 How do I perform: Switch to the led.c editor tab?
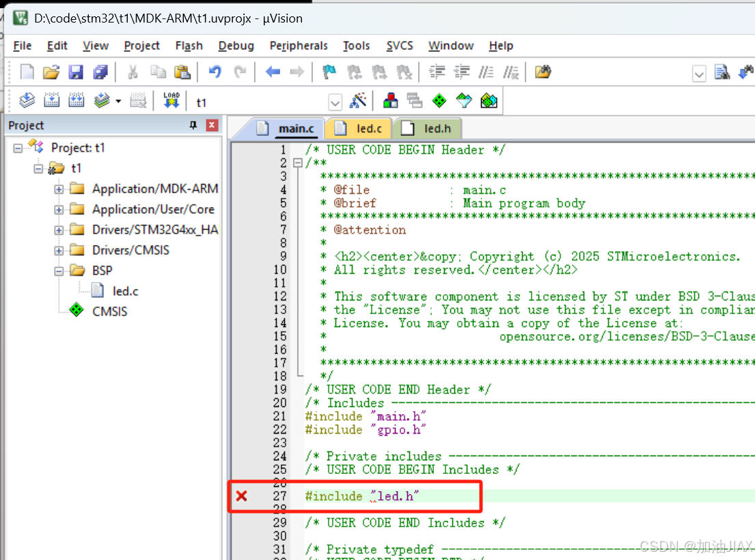(359, 129)
